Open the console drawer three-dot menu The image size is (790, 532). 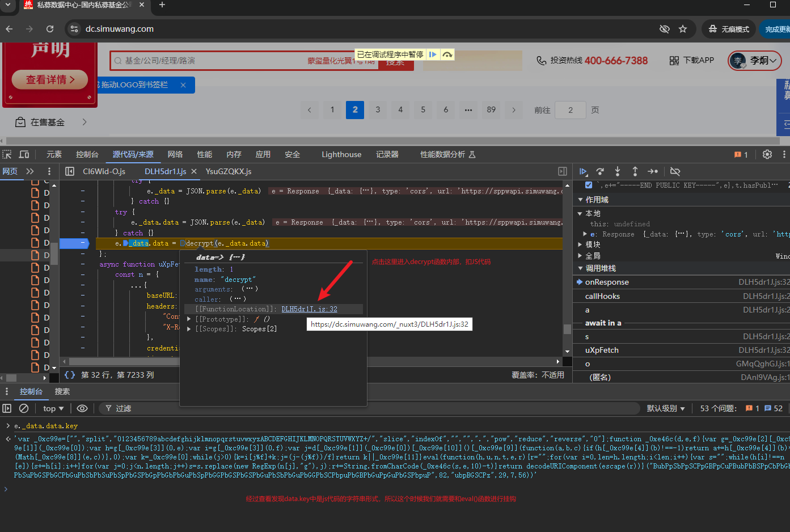(7, 391)
